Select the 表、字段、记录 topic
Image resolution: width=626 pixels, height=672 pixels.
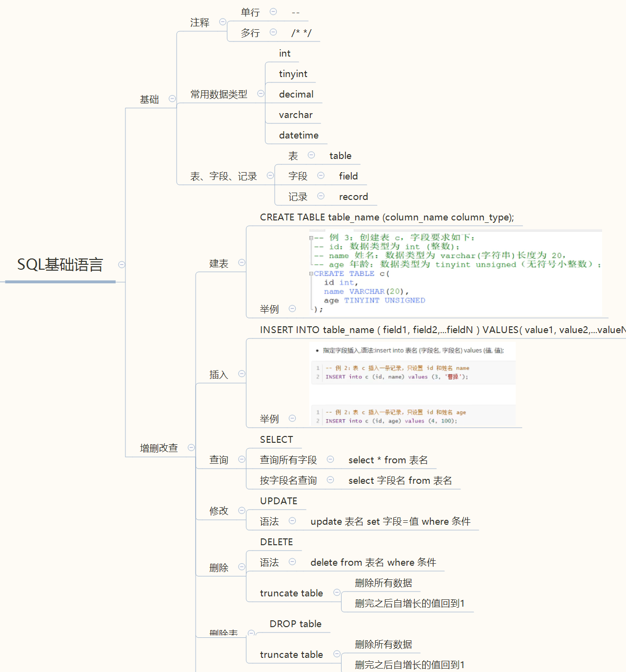[x=223, y=177]
